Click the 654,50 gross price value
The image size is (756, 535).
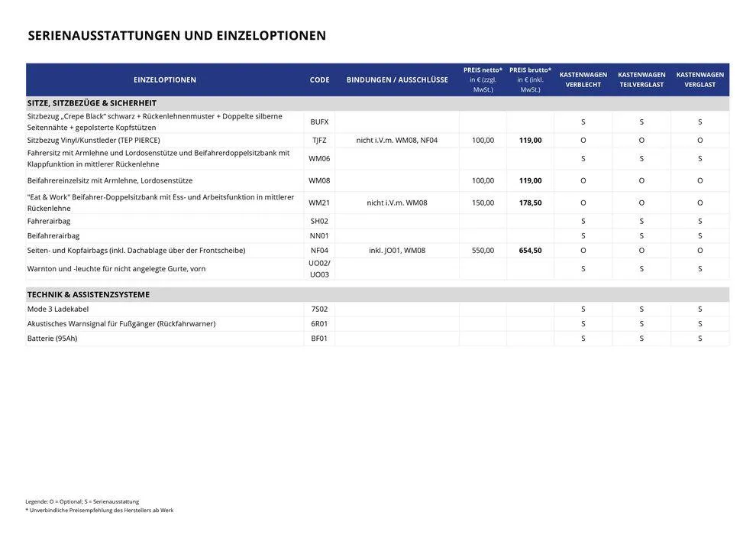click(530, 251)
